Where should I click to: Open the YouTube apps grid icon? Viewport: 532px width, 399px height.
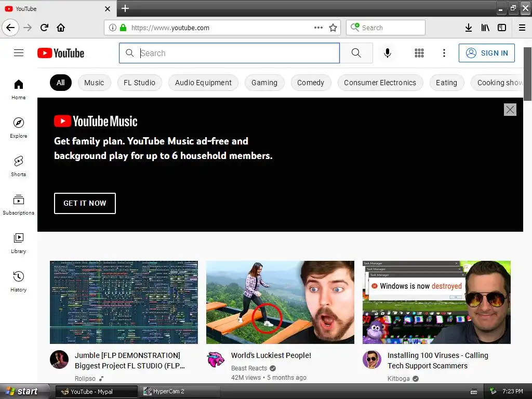(419, 53)
